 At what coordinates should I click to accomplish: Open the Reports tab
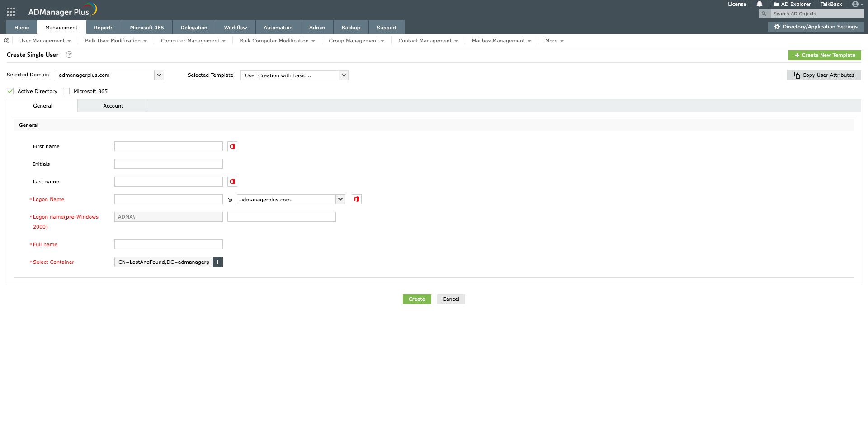pyautogui.click(x=104, y=28)
